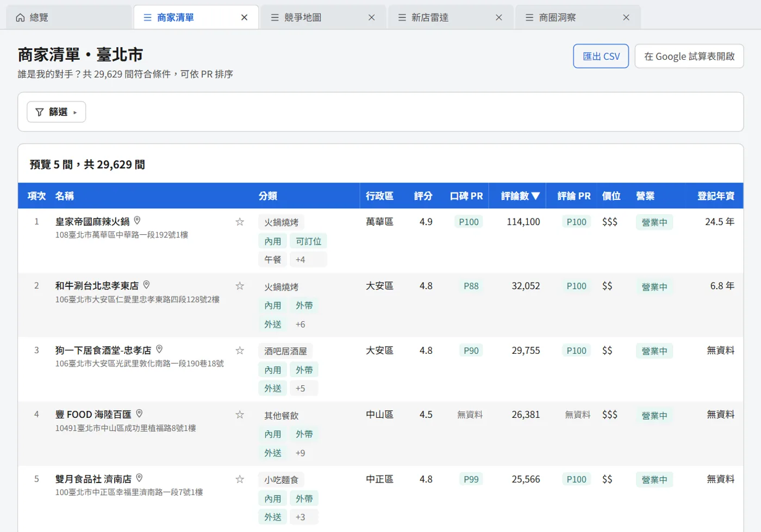Expand +3 more tags for 雙月食品社
Screen dimensions: 761x532
[304, 517]
